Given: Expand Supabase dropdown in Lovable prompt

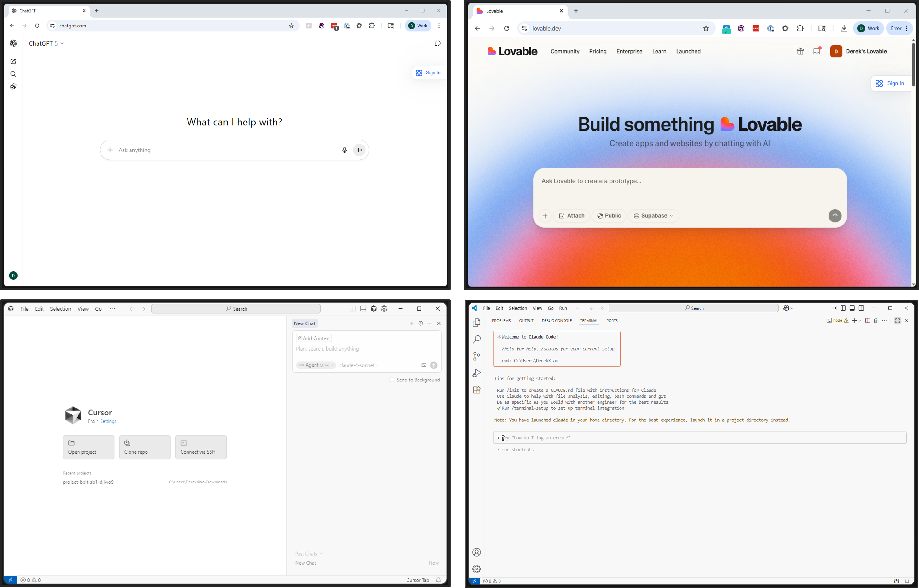Looking at the screenshot, I should point(653,216).
